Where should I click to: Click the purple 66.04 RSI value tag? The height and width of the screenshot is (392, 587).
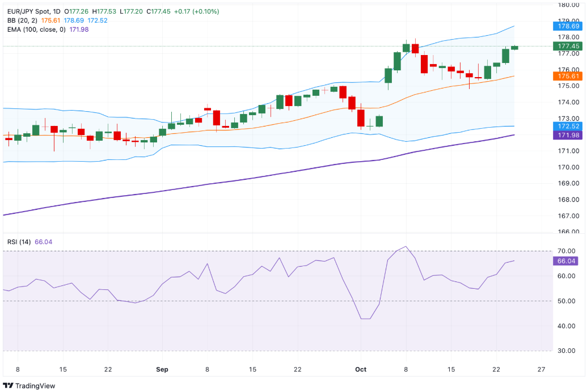coord(569,261)
